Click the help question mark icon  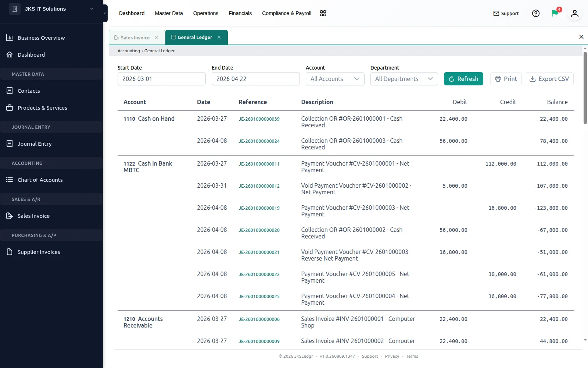pyautogui.click(x=536, y=13)
